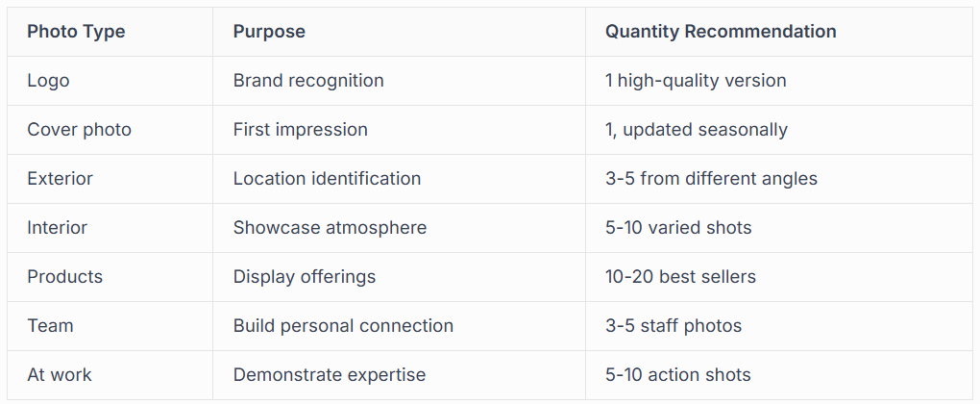Click the Location identification cell
The height and width of the screenshot is (404, 980).
point(327,179)
